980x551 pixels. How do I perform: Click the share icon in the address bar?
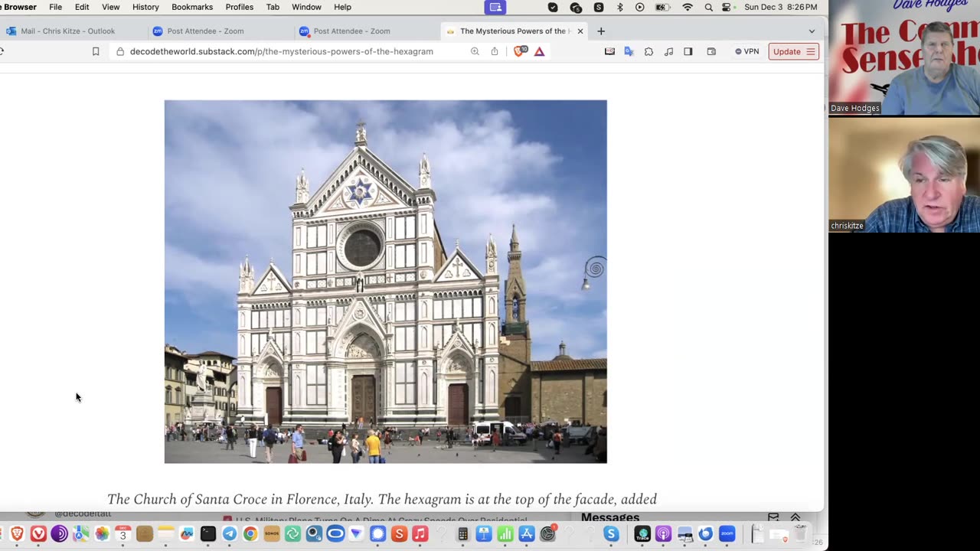coord(495,51)
